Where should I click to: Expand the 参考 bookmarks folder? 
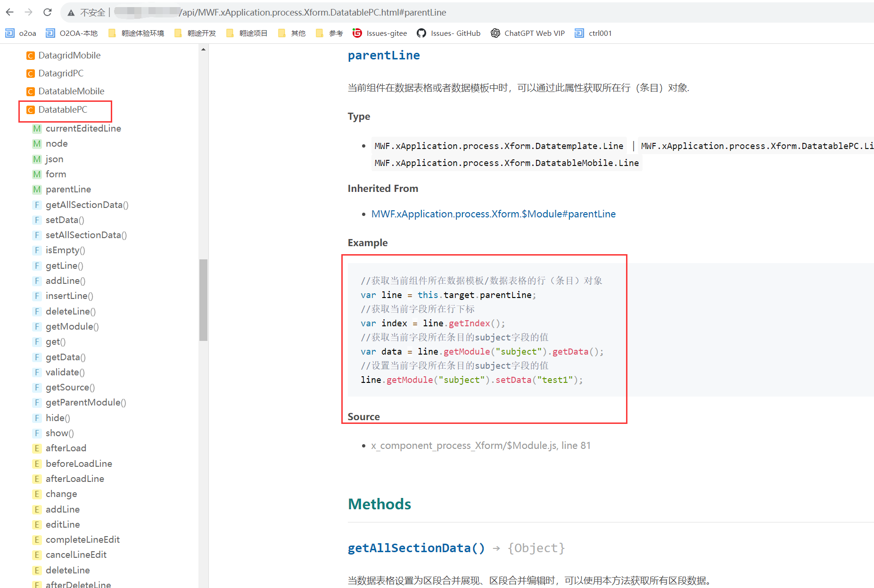tap(330, 33)
